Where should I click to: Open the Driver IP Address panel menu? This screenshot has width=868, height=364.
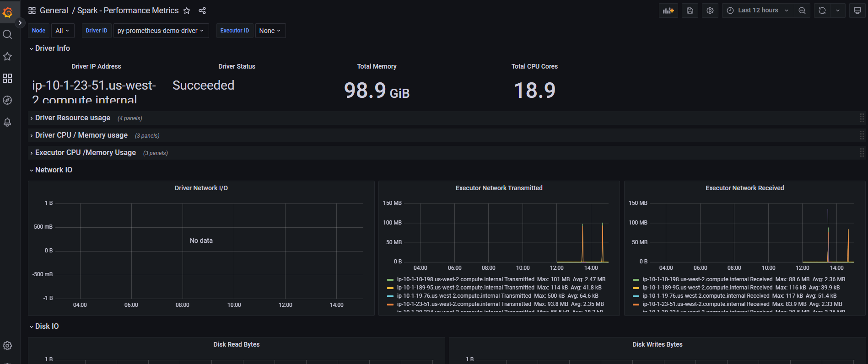click(x=96, y=66)
